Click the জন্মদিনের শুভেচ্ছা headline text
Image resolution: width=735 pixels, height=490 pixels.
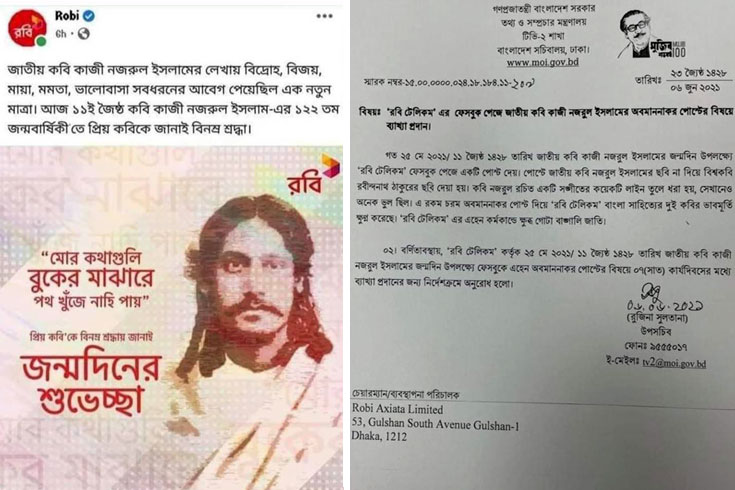(x=91, y=380)
